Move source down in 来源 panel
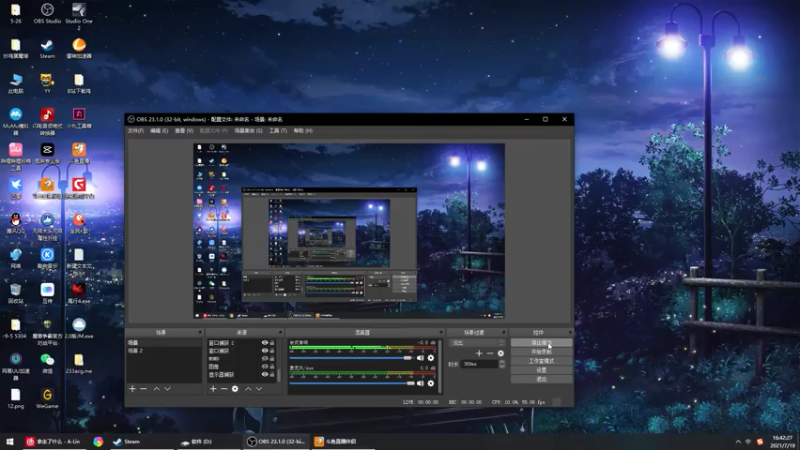Viewport: 800px width, 450px height. tap(259, 389)
